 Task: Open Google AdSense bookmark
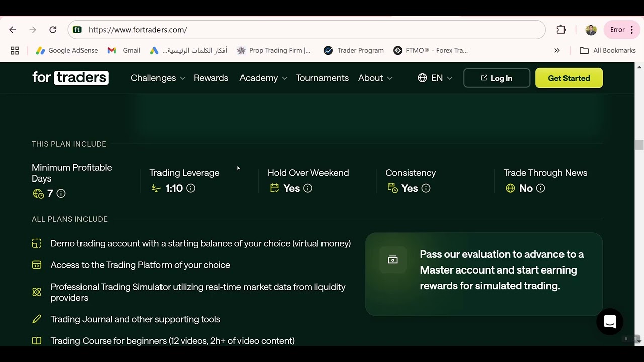point(66,50)
